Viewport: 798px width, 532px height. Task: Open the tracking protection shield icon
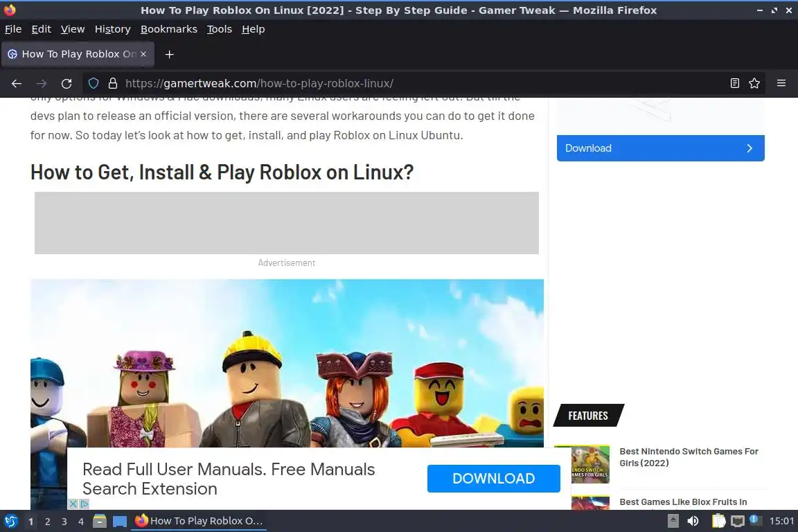click(x=94, y=84)
